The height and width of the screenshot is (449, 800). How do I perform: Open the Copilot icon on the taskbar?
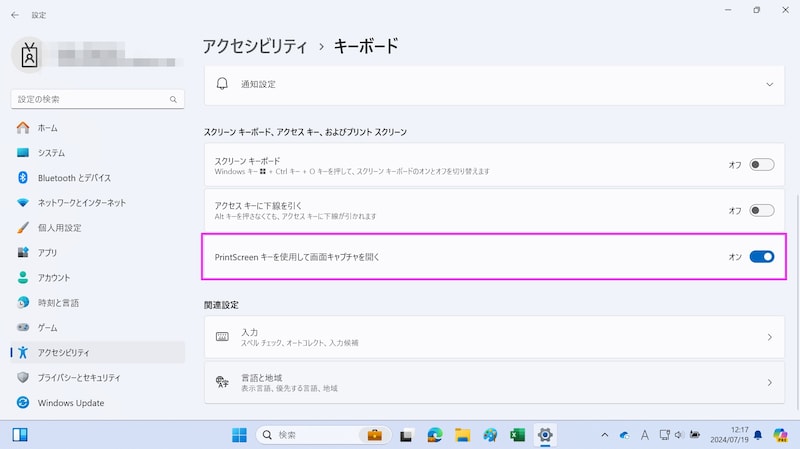pos(780,435)
